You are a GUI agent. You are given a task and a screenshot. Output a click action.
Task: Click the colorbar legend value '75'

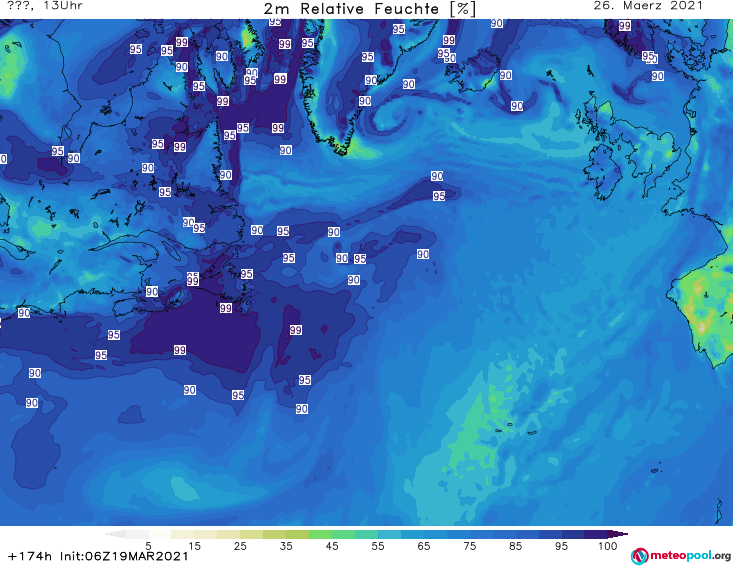click(470, 546)
